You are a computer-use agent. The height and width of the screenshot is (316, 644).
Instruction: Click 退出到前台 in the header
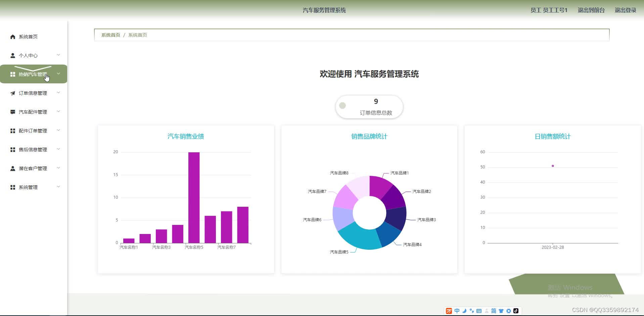tap(591, 10)
